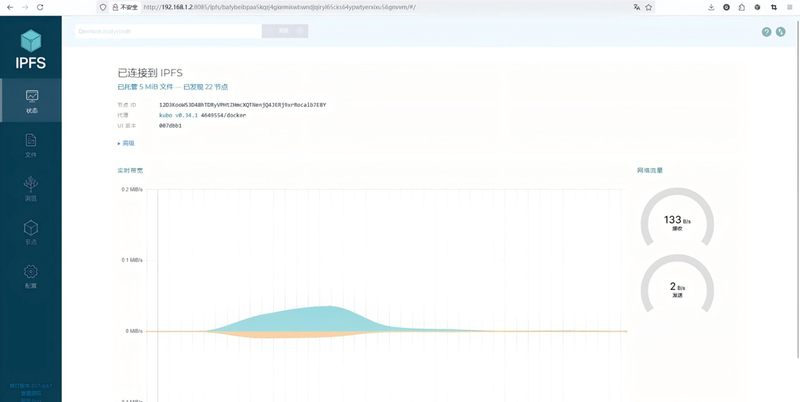Open the browser extensions puzzle icon

(742, 7)
